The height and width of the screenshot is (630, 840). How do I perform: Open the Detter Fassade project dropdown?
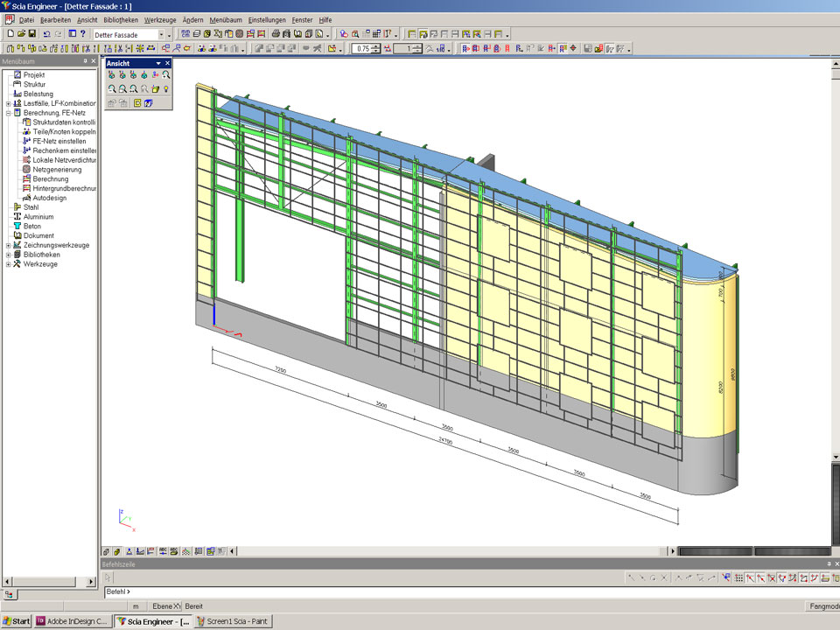159,34
